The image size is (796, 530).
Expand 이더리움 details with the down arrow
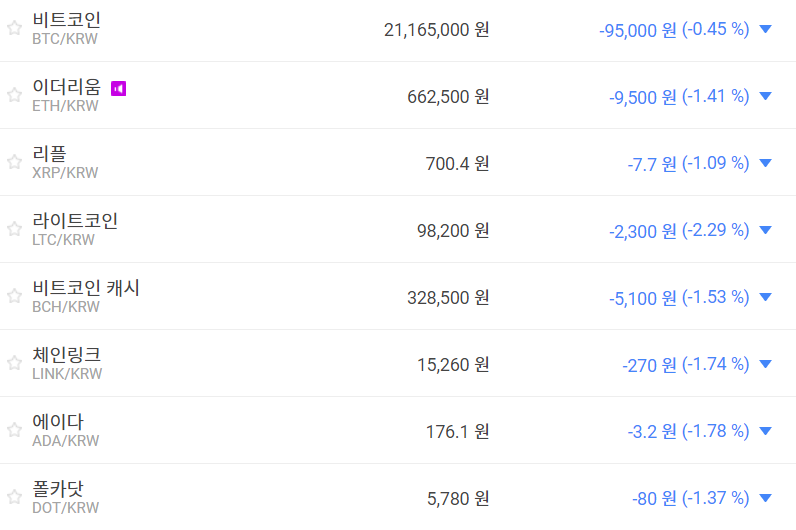click(x=766, y=96)
